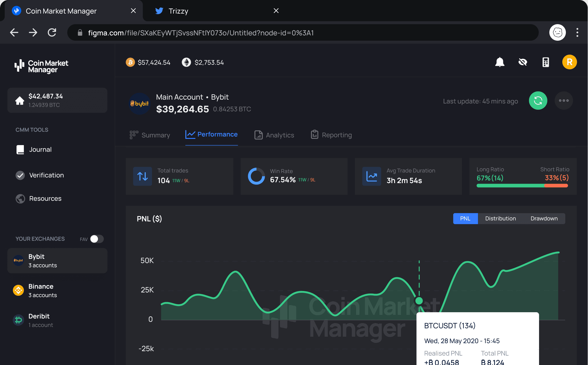This screenshot has width=588, height=365.
Task: Open the Reporting tab
Action: click(331, 135)
